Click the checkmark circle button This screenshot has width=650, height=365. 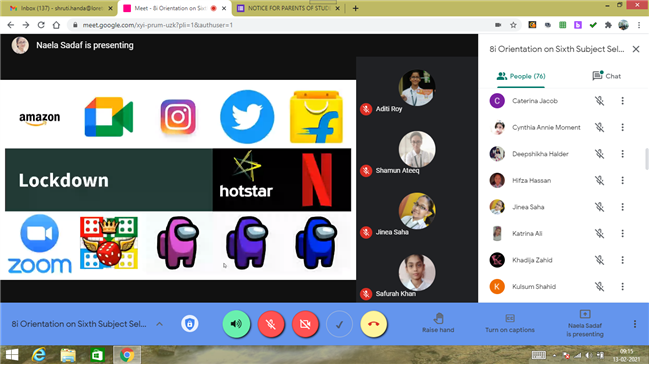coord(339,324)
